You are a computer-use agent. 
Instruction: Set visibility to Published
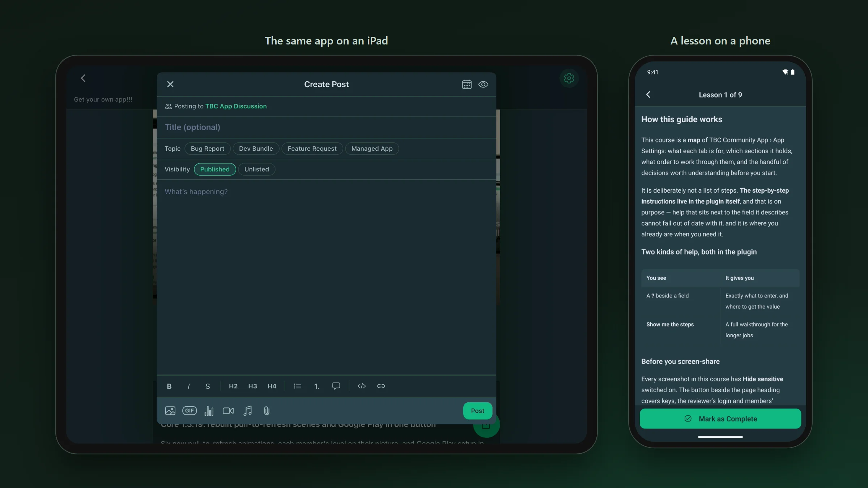point(215,169)
